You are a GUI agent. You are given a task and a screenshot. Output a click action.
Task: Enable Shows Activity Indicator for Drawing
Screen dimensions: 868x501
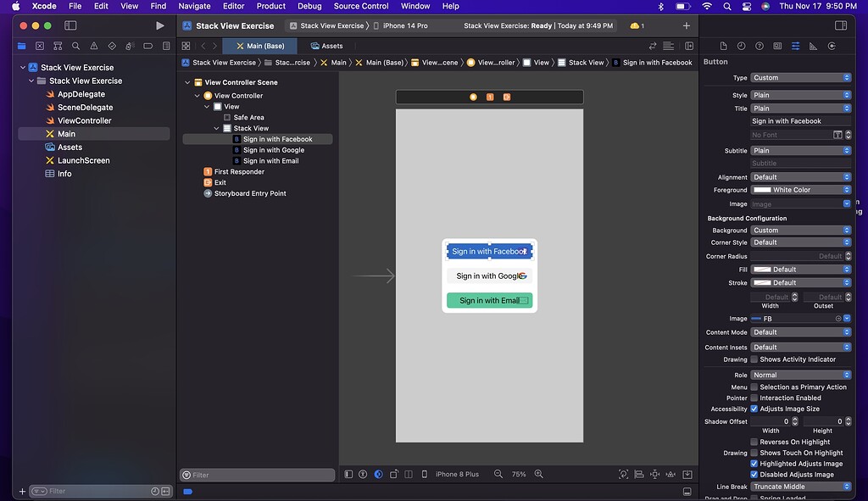coord(754,359)
